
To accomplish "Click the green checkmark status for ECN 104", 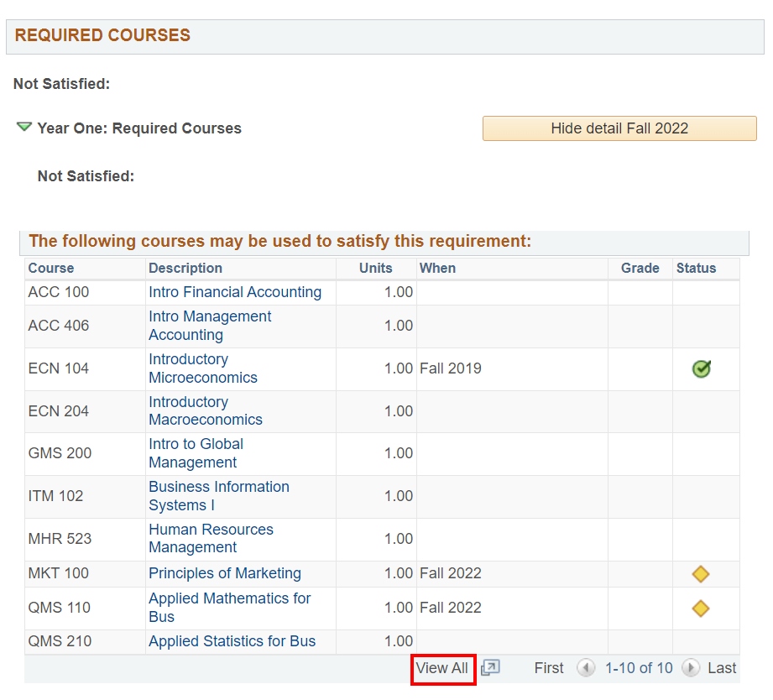I will tap(701, 368).
